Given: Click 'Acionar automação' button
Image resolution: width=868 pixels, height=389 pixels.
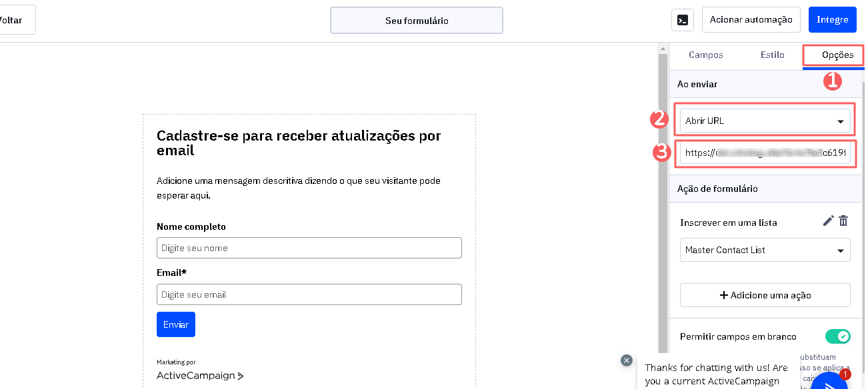Looking at the screenshot, I should tap(751, 20).
